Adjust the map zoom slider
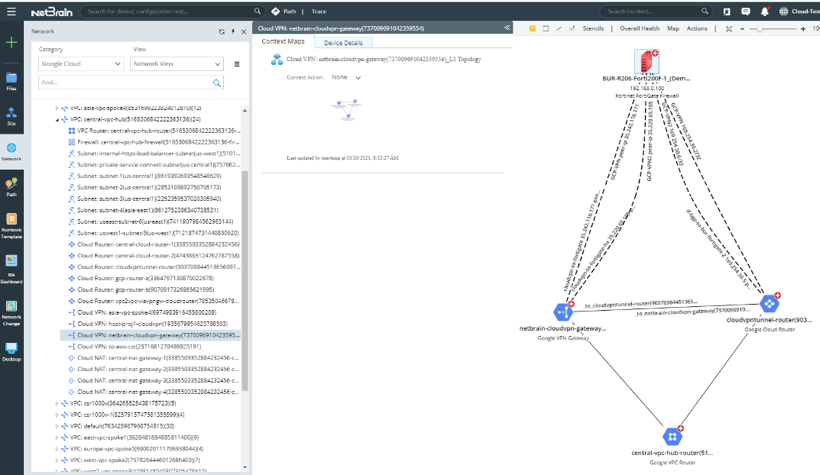 tap(762, 29)
